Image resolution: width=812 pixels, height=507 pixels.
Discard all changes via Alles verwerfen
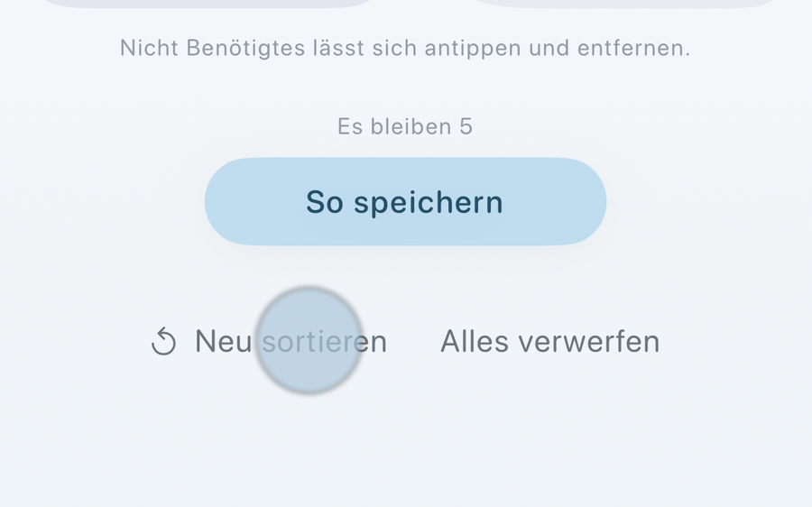[550, 341]
